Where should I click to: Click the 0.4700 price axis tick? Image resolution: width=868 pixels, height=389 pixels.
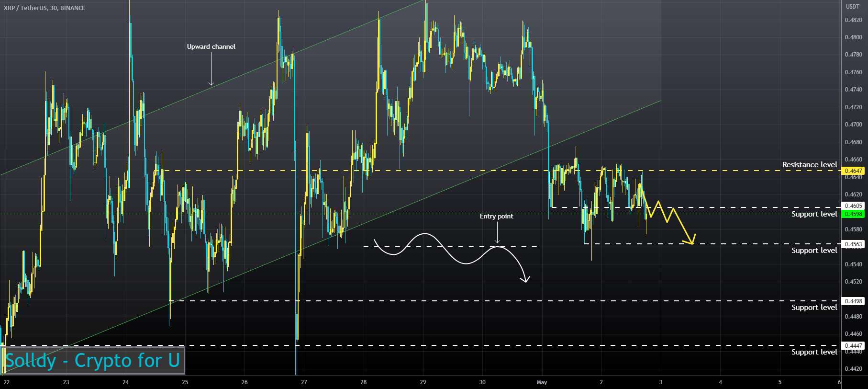click(x=853, y=125)
